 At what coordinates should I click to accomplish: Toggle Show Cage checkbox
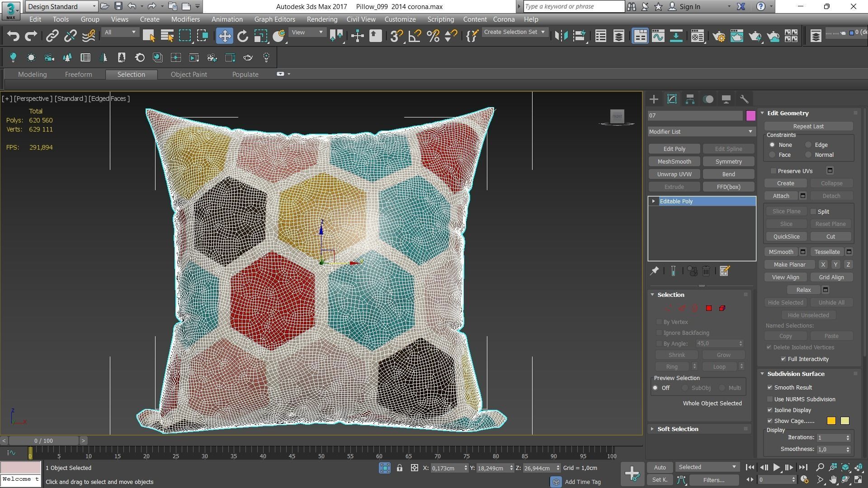[x=770, y=421]
